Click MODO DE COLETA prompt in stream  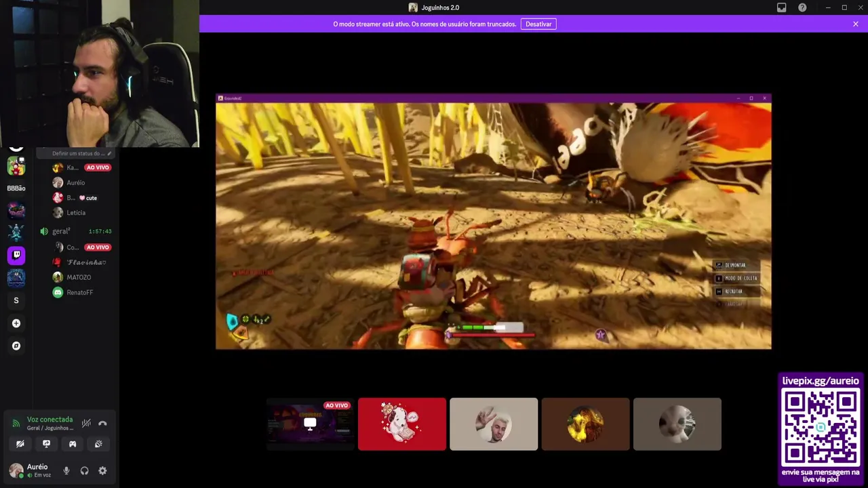[x=737, y=278]
